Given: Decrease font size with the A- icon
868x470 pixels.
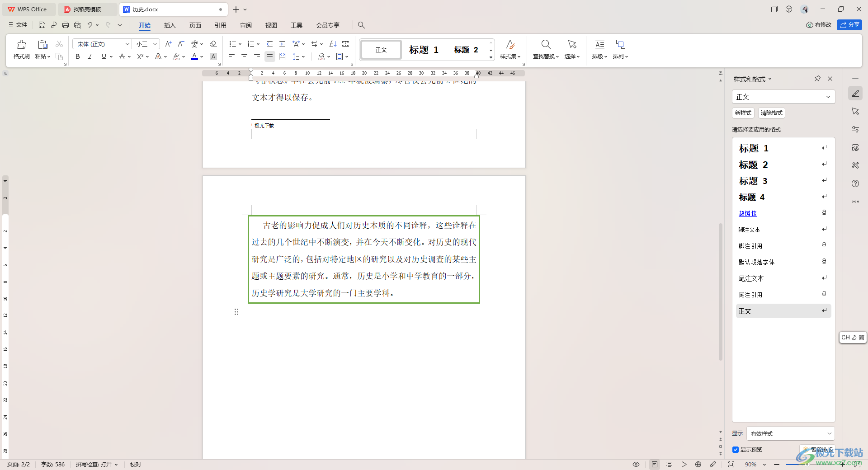Looking at the screenshot, I should pyautogui.click(x=181, y=44).
